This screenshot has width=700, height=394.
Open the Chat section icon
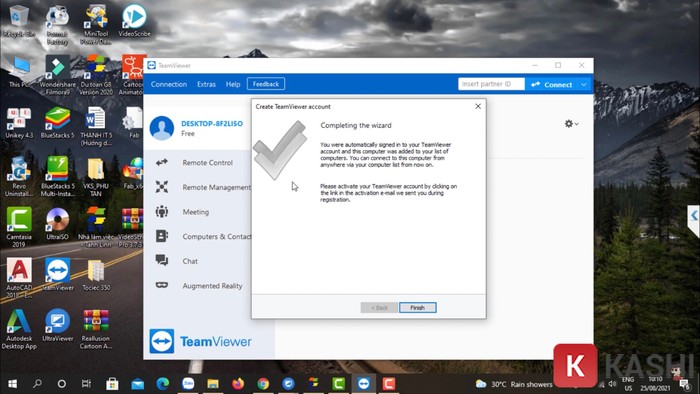[162, 261]
